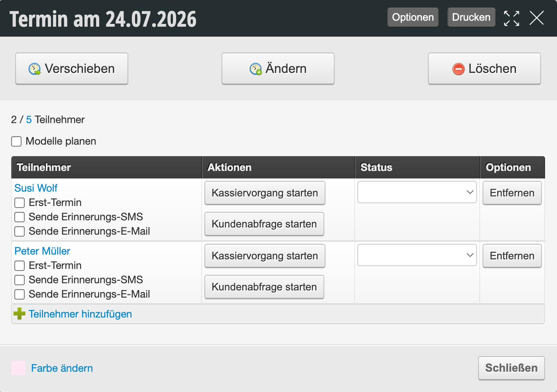
Task: Enable Sende Erinnerungs-E-Mail for Susi Wolf
Action: (20, 231)
